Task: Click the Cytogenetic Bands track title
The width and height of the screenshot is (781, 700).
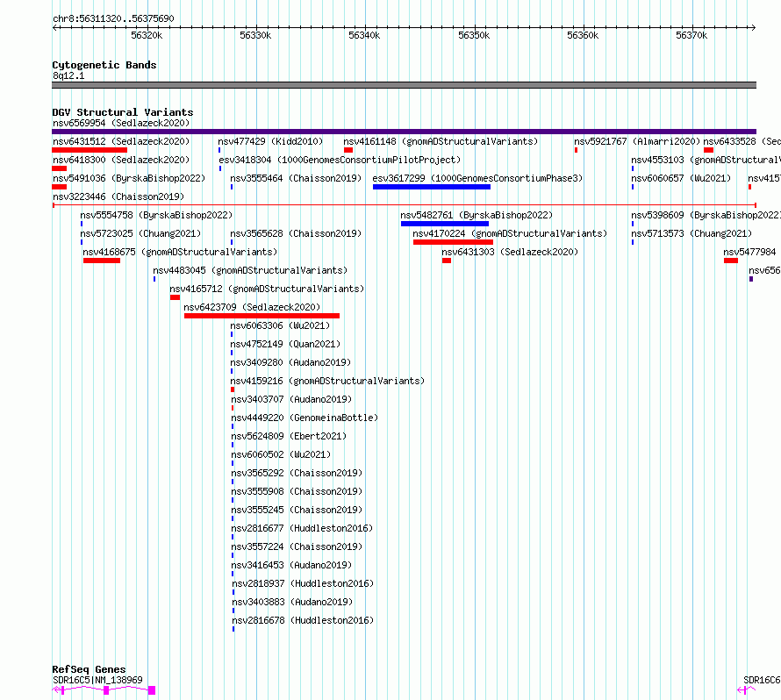Action: (104, 65)
